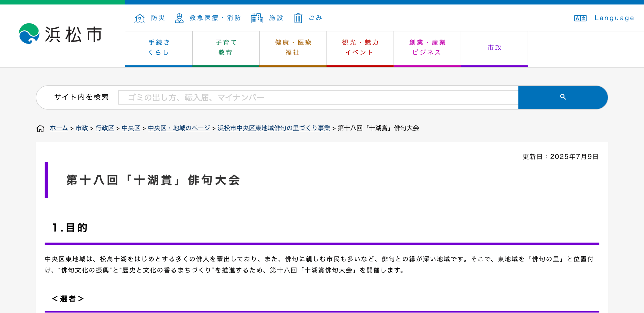This screenshot has height=313, width=644.
Task: Open the 創業・産業 ビジネス menu tab
Action: (427, 49)
